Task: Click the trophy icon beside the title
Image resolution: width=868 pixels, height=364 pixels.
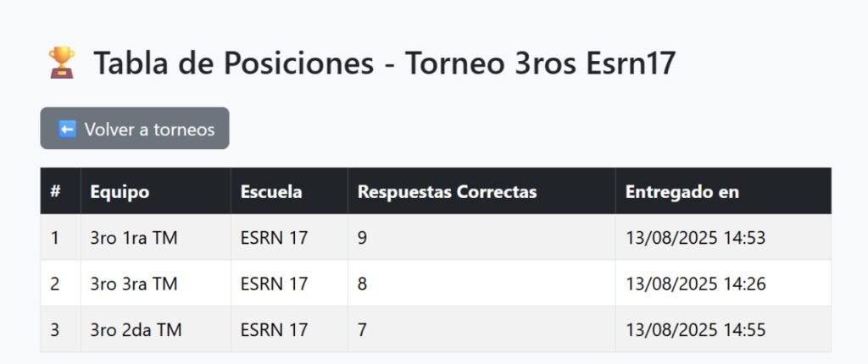Action: pos(61,63)
